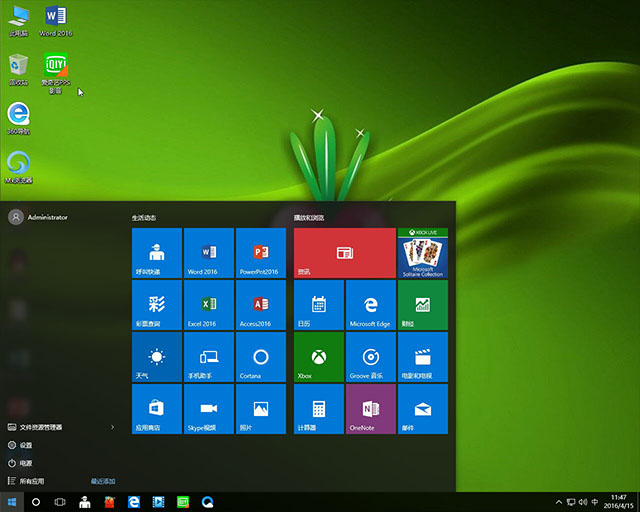This screenshot has width=640, height=512.
Task: Open the Xbox tile
Action: click(318, 357)
